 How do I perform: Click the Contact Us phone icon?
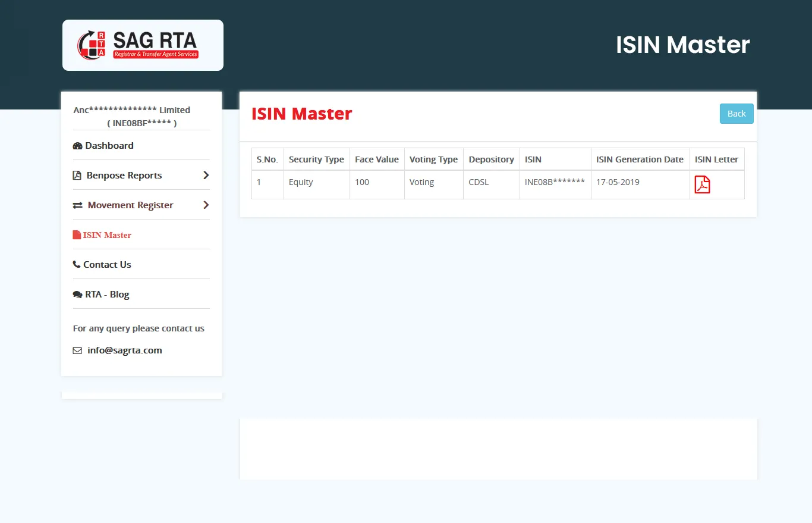(x=77, y=265)
